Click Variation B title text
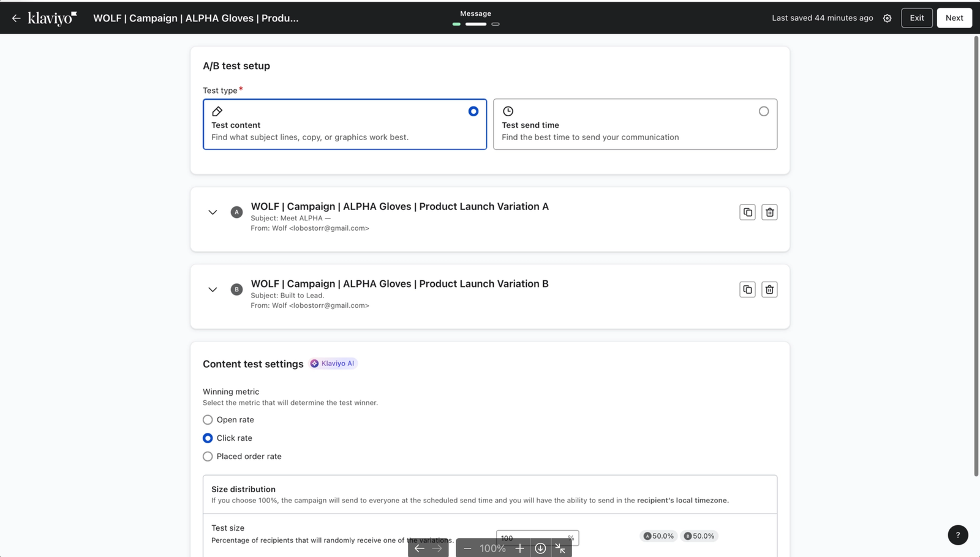Screen dimensions: 980x557 point(399,283)
